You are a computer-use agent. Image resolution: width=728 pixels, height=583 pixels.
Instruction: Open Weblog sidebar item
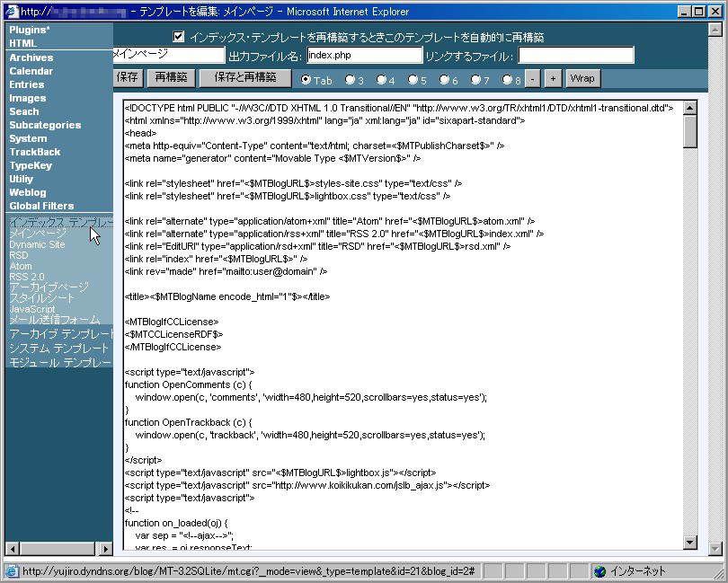click(27, 192)
